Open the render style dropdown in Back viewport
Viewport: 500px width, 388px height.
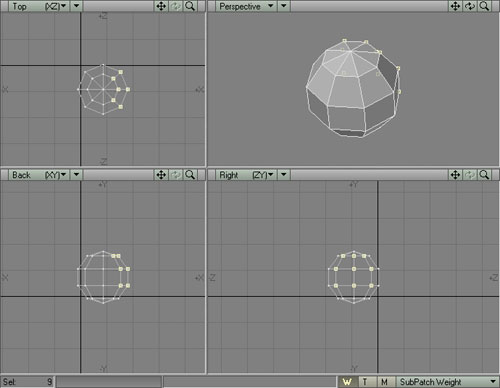pyautogui.click(x=76, y=175)
